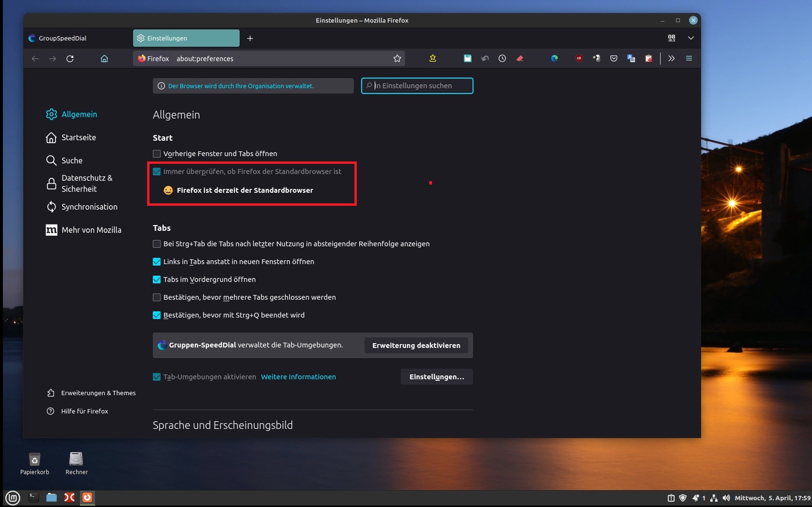Open the clock history toolbar icon
The height and width of the screenshot is (507, 812).
coord(502,58)
